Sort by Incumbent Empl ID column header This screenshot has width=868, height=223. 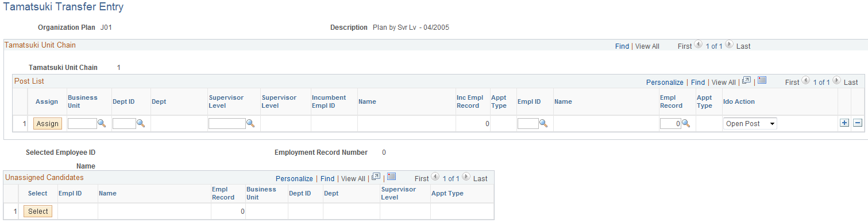[329, 101]
